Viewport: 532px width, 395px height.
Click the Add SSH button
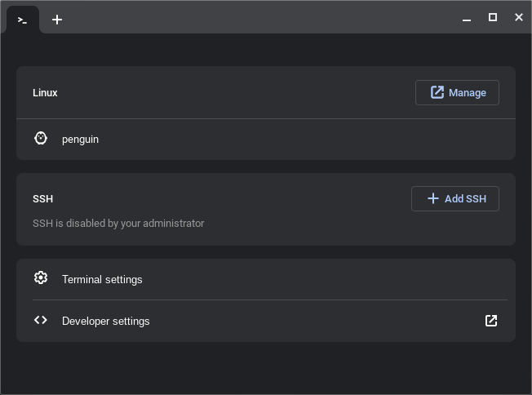click(455, 198)
